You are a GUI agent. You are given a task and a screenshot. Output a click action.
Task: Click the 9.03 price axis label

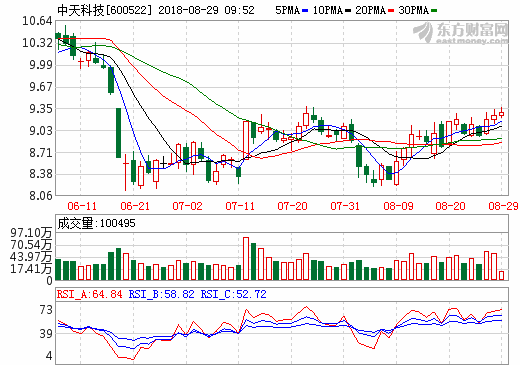coord(41,130)
